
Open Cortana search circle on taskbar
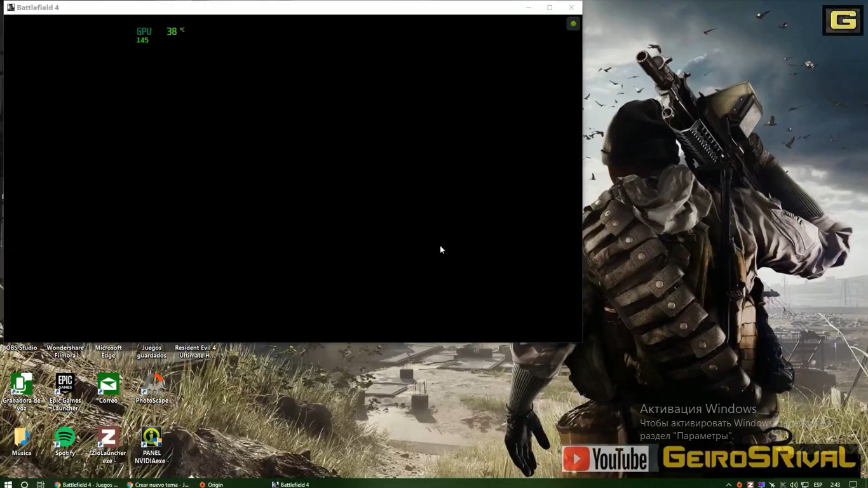[24, 484]
